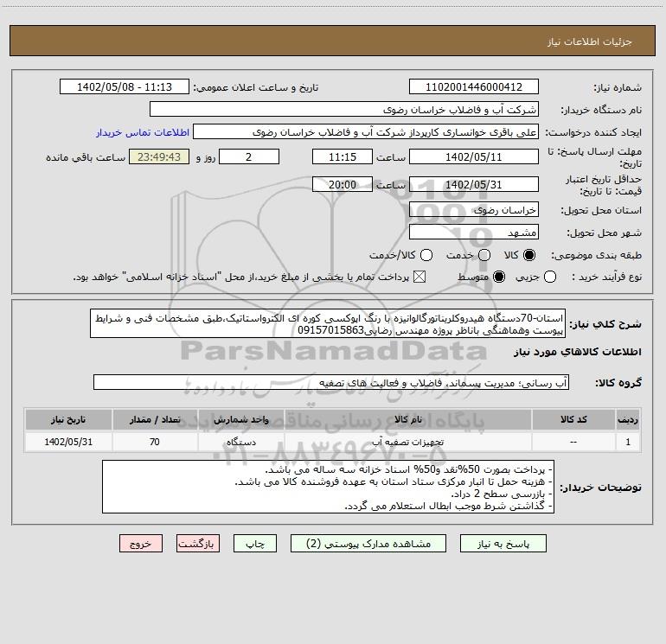Screen dimensions: 666x644
Task: Click the countdown timer 23:49:43
Action: tap(159, 156)
